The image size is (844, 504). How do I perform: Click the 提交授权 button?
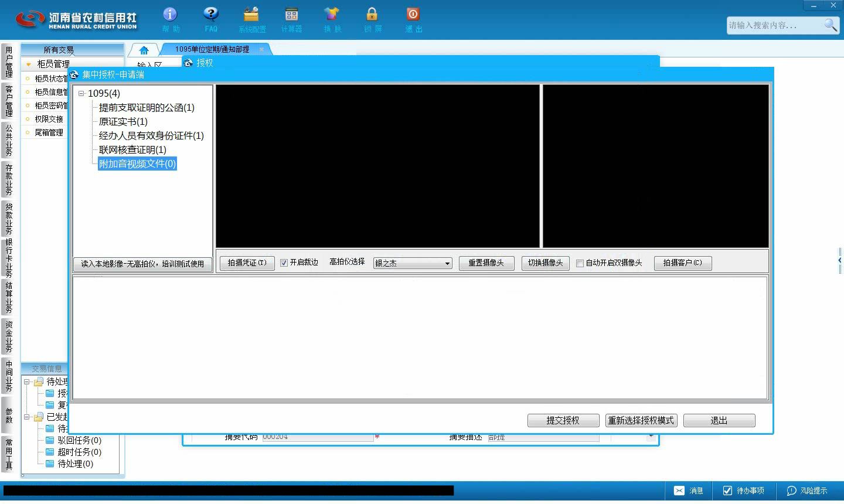[x=563, y=420]
